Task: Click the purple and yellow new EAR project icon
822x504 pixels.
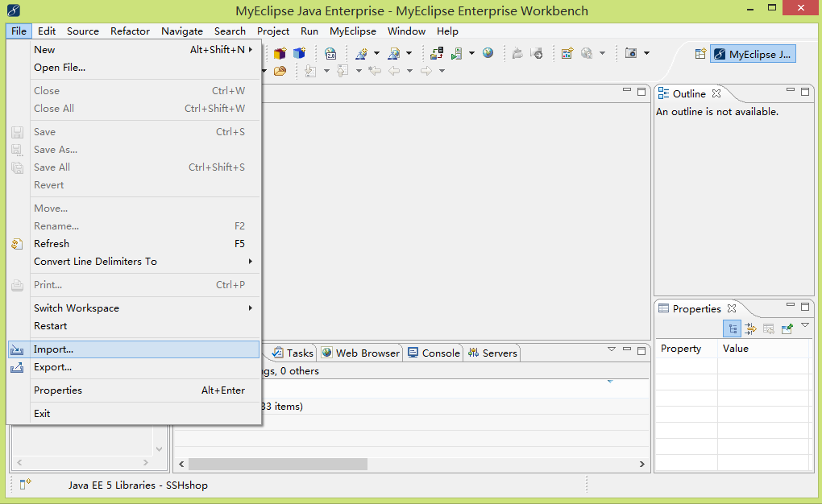Action: coord(280,53)
